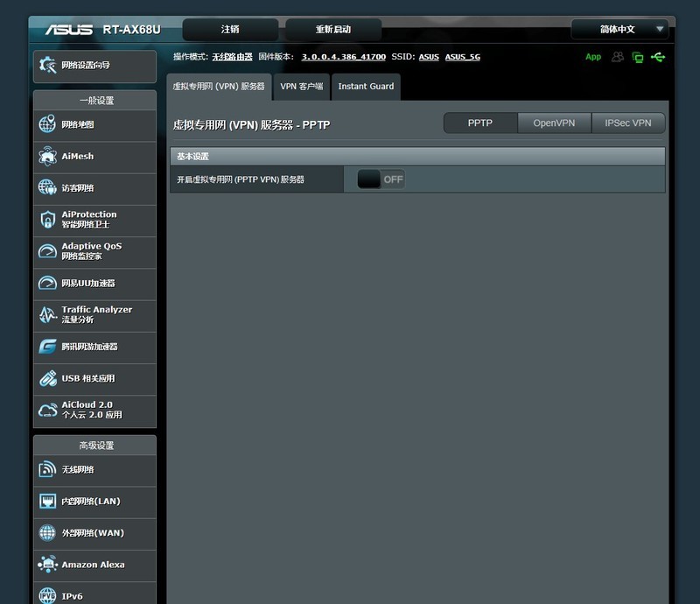
Task: Click the RT-AX68U model name
Action: 132,30
